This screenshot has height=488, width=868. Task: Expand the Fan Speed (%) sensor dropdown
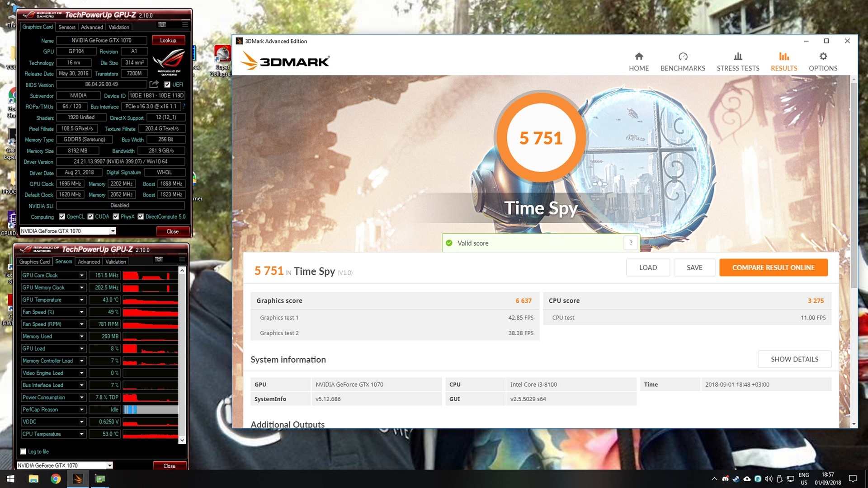coord(82,312)
